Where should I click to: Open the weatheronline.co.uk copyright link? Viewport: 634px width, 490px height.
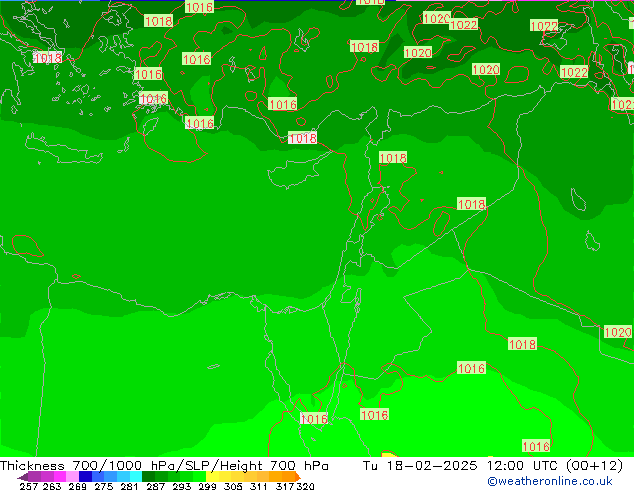[550, 481]
